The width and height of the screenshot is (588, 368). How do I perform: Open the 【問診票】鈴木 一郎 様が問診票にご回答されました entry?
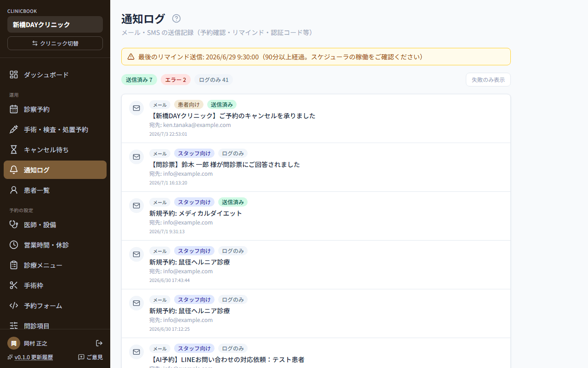point(316,167)
